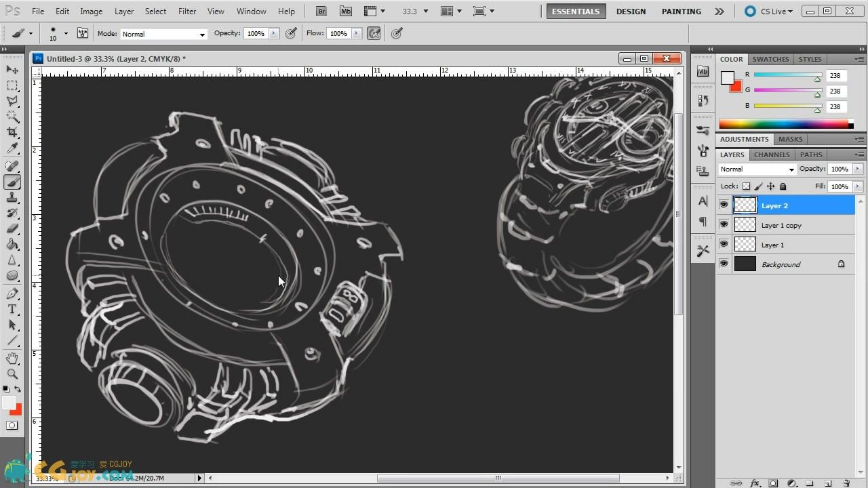
Task: Open the Brush Preset picker arrow
Action: [x=66, y=33]
